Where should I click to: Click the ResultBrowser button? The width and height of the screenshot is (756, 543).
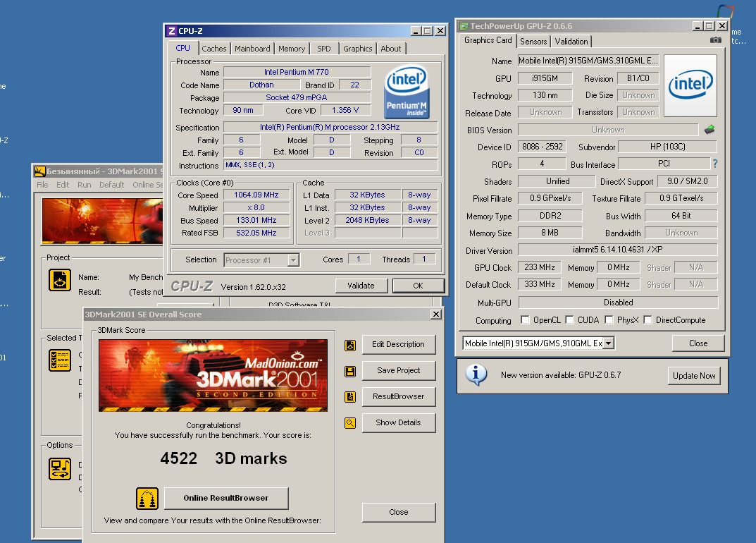[x=398, y=397]
